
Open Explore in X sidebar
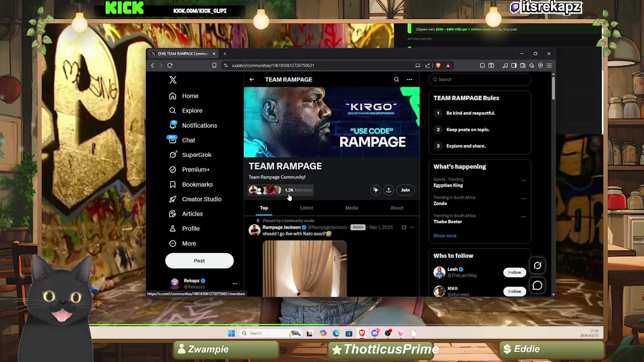click(186, 111)
